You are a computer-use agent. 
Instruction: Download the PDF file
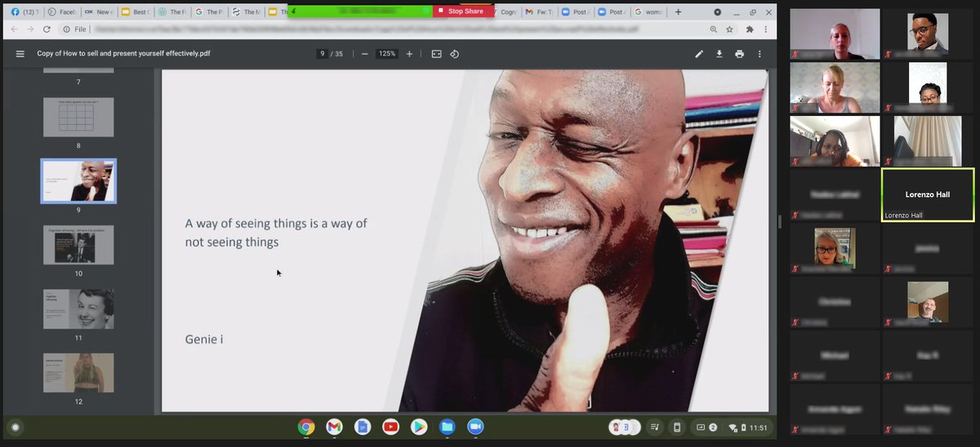click(719, 54)
